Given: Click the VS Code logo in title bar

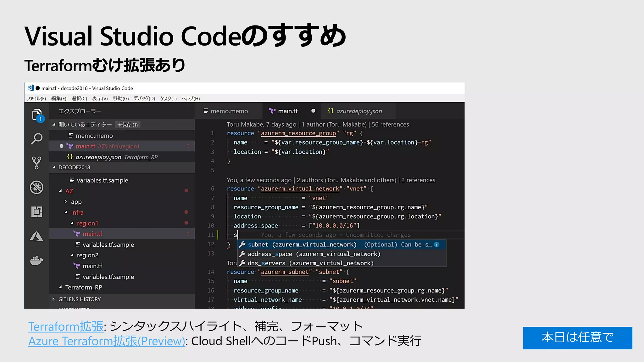Looking at the screenshot, I should [x=31, y=88].
